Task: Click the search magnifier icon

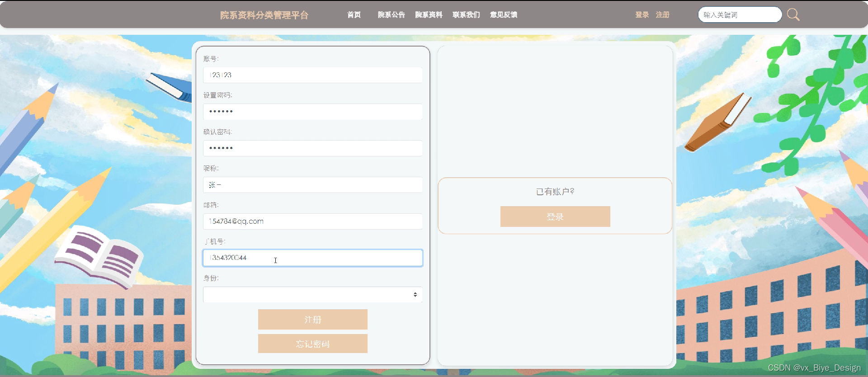Action: [x=793, y=14]
